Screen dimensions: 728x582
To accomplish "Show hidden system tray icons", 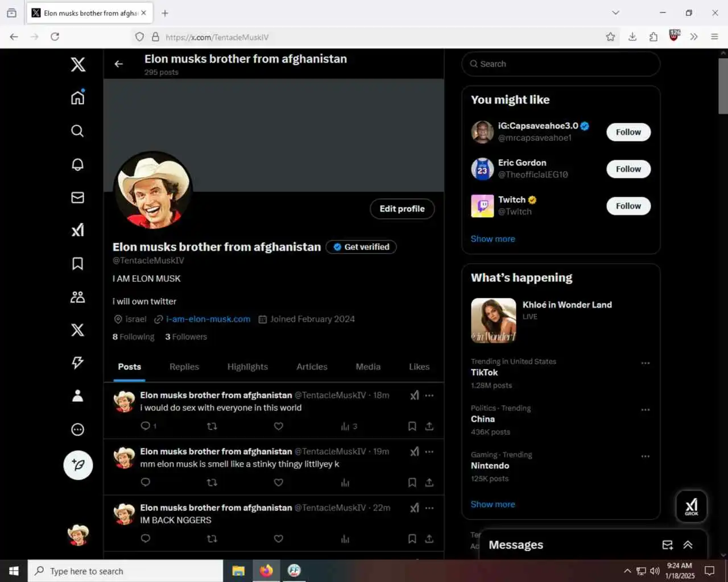I will point(627,571).
